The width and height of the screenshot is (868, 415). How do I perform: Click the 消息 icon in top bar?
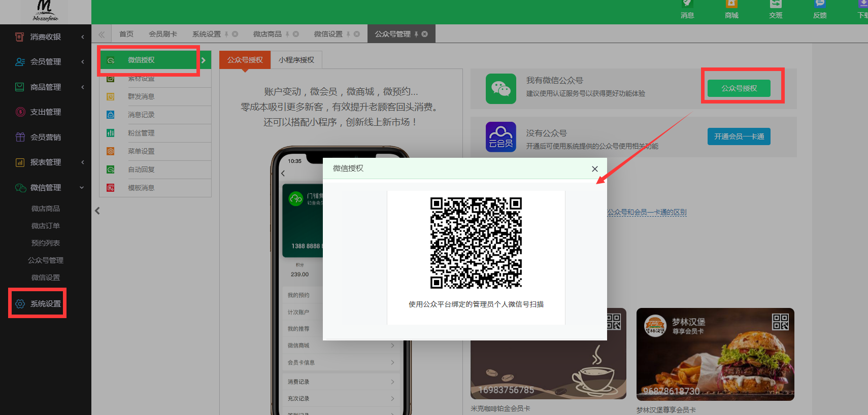click(x=687, y=4)
